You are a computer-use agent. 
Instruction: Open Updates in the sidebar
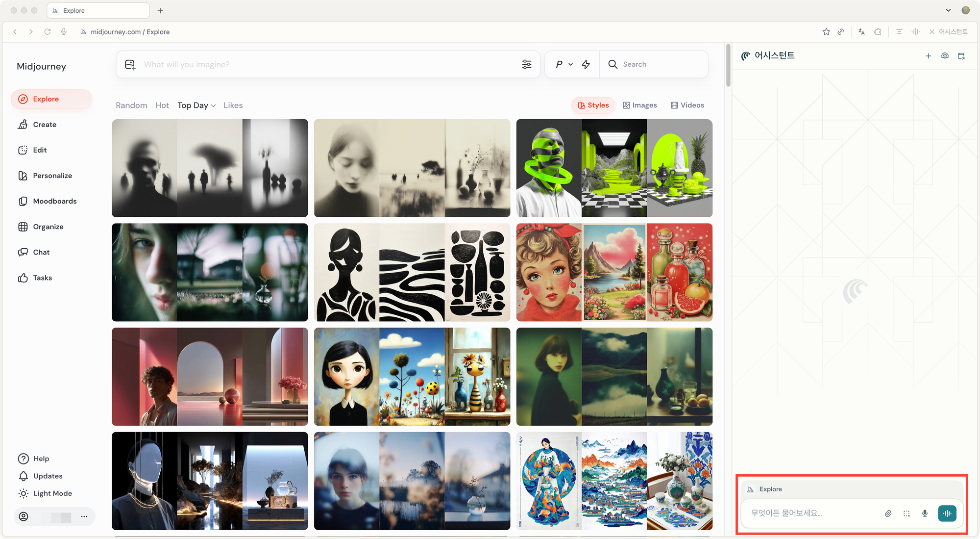coord(48,476)
